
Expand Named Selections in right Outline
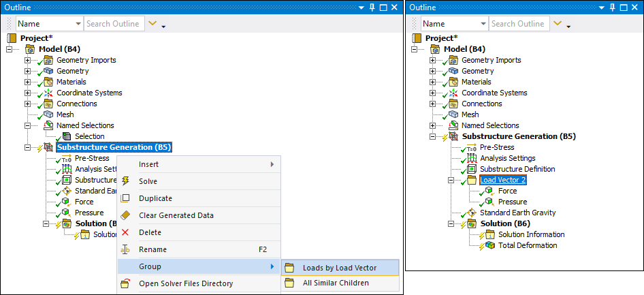pyautogui.click(x=432, y=125)
